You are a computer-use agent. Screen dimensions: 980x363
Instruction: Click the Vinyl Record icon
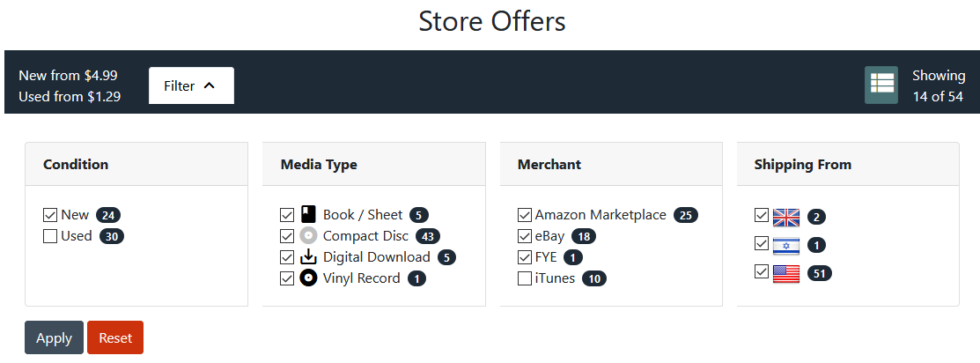[x=308, y=278]
